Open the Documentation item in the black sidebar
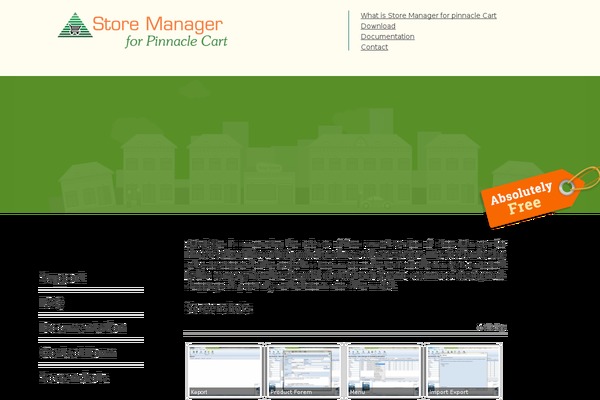Screen dimensions: 600x400 [83, 328]
